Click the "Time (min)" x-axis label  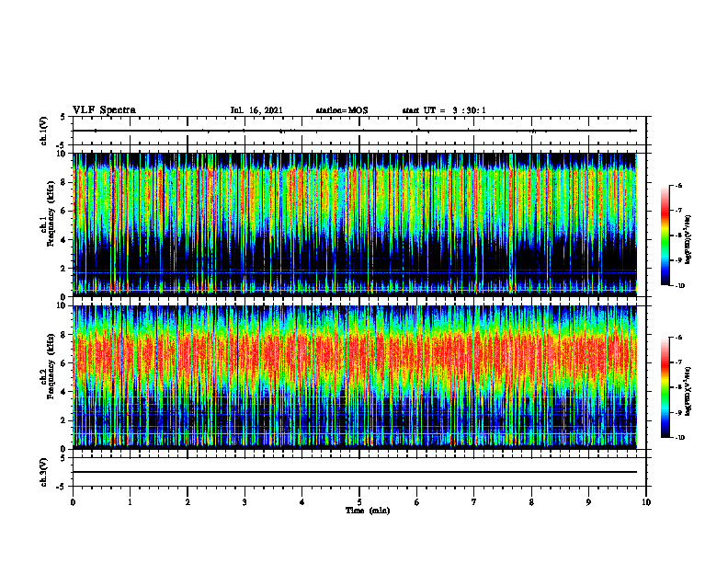368,511
